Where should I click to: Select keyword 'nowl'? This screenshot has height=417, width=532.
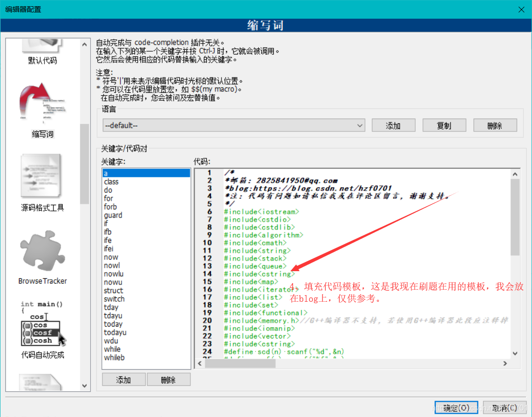coord(146,265)
